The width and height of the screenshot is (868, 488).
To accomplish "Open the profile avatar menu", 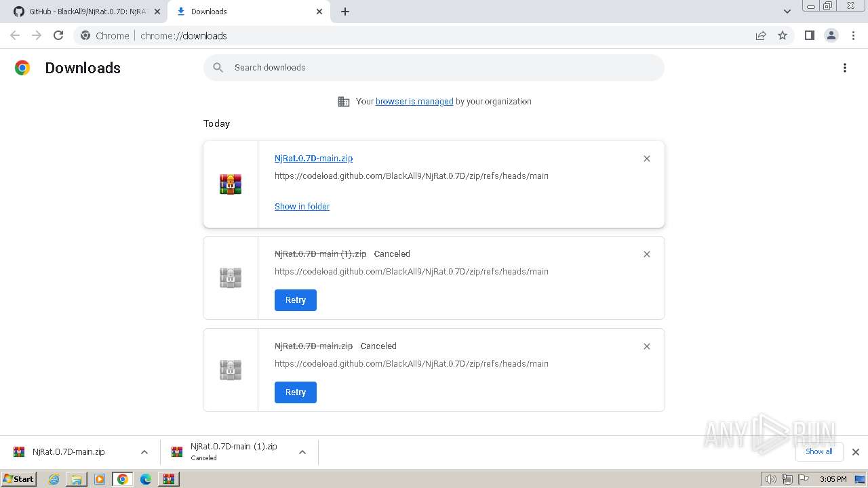I will coord(831,35).
